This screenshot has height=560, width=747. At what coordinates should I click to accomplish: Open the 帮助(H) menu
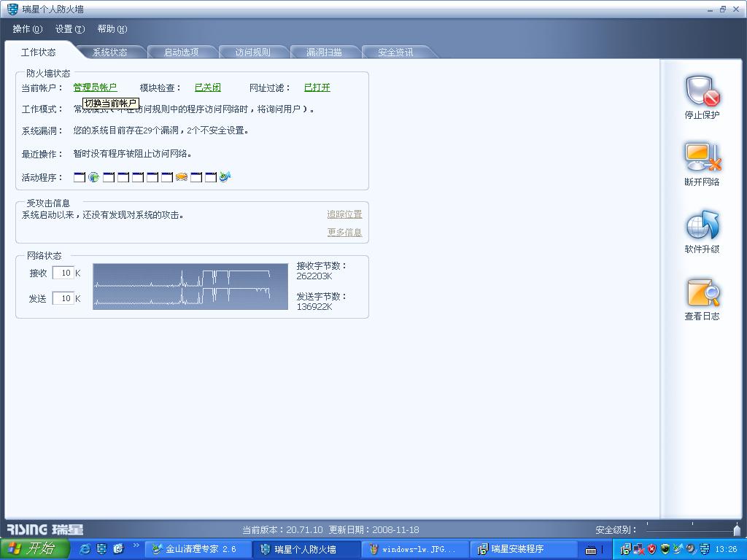[112, 29]
